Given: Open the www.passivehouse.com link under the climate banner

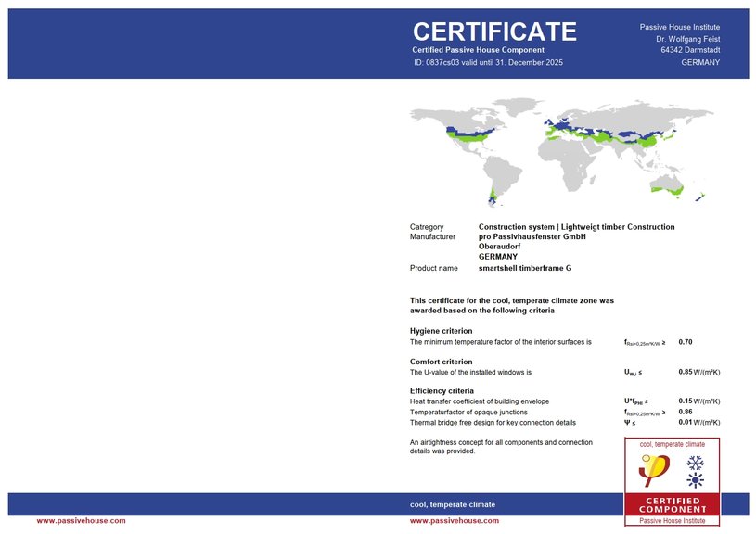Looking at the screenshot, I should coord(454,521).
